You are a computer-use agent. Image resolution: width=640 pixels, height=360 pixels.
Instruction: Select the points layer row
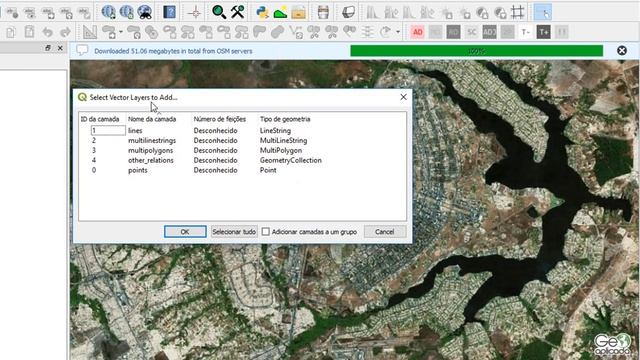[x=242, y=170]
